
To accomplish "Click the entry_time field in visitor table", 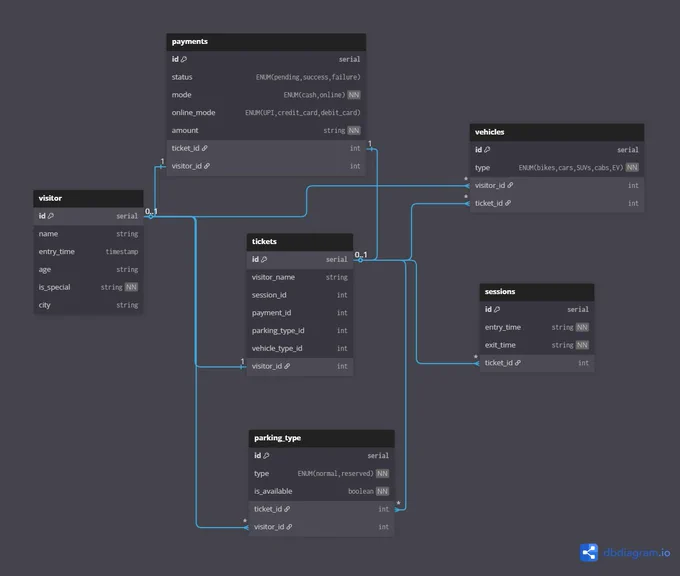I will pos(88,252).
